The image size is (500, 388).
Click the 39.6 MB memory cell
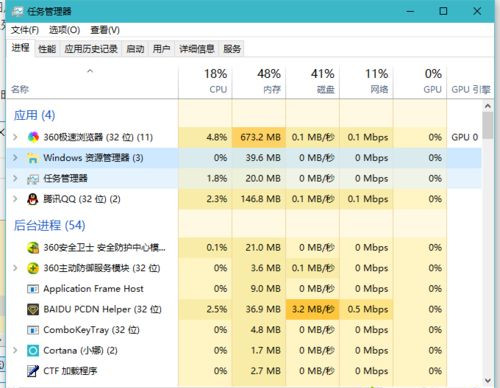pyautogui.click(x=259, y=158)
